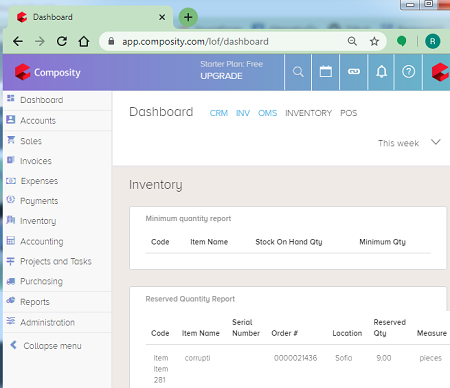Open a new browser tab with plus
Image resolution: width=450 pixels, height=388 pixels.
click(x=188, y=17)
